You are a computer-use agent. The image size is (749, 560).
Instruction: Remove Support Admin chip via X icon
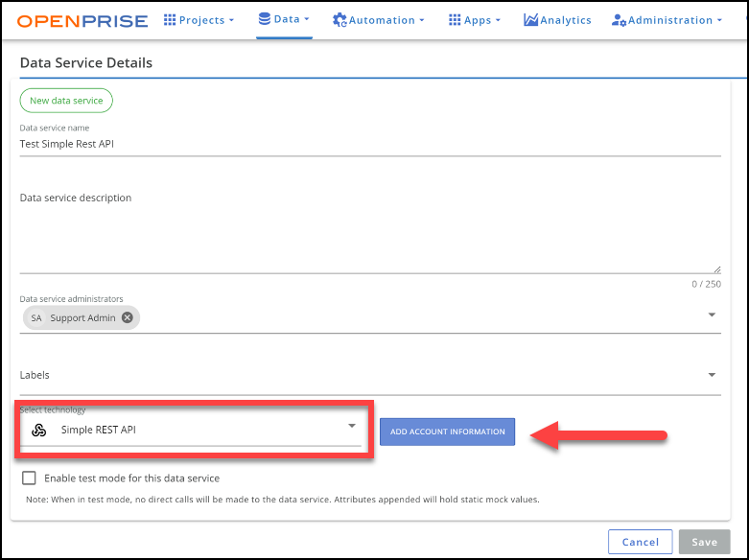(x=127, y=317)
